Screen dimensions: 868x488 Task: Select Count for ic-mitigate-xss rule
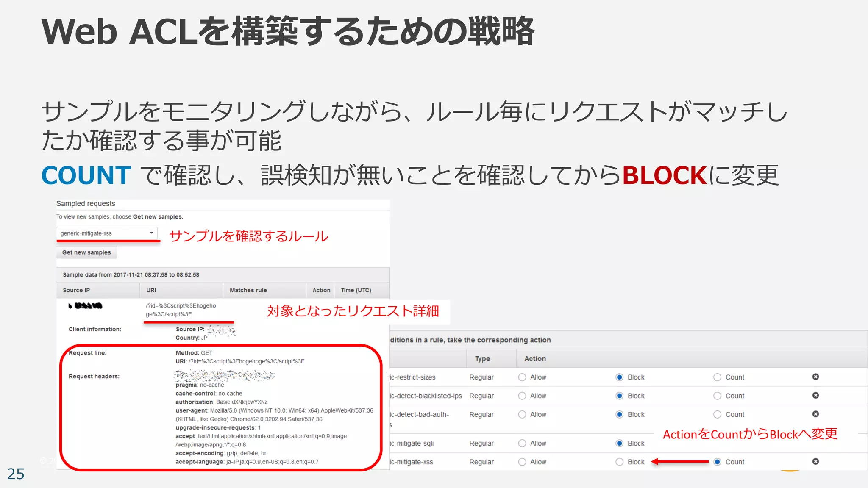[717, 462]
